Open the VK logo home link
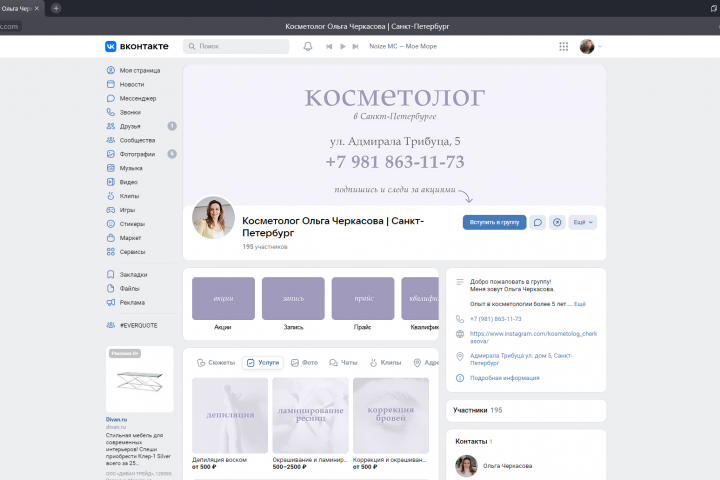This screenshot has height=480, width=720. click(137, 46)
